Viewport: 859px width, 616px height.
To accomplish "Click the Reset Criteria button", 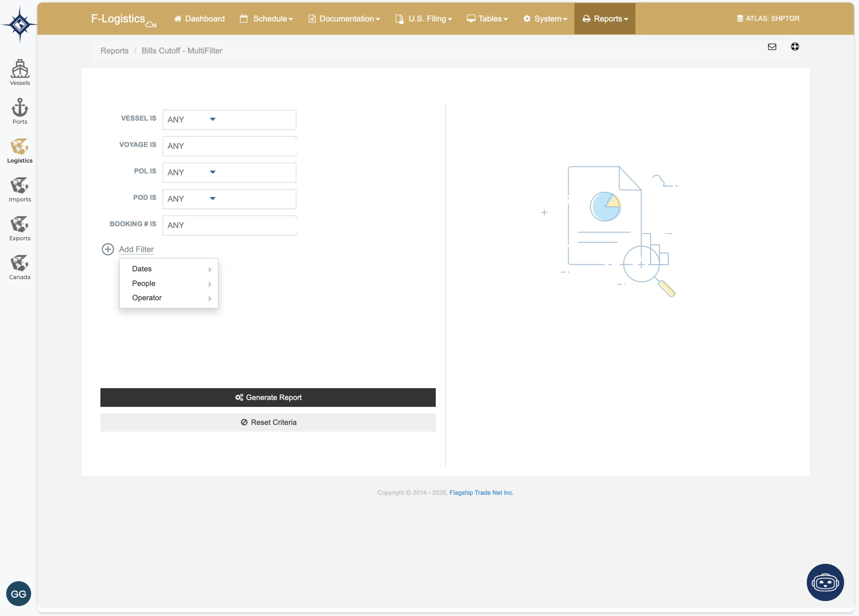I will tap(268, 422).
